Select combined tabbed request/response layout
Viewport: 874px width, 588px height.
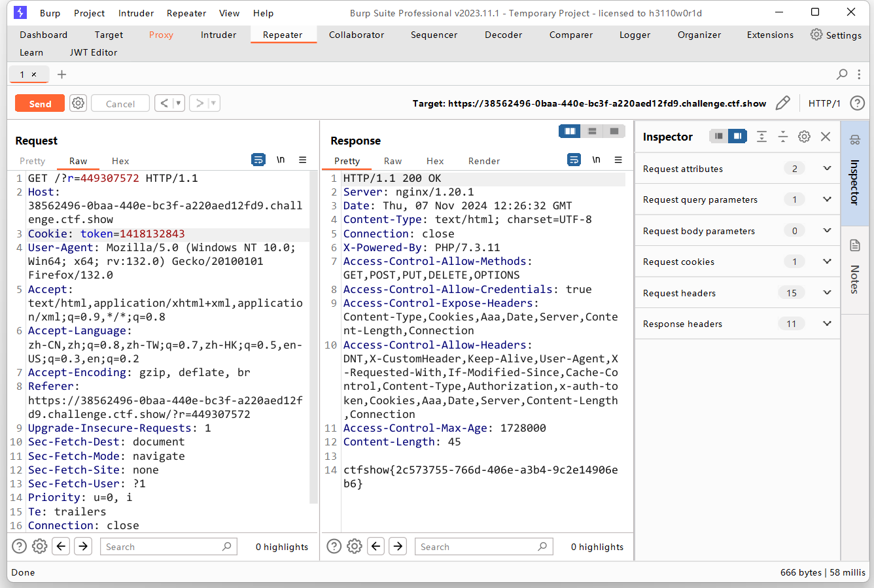click(x=614, y=131)
